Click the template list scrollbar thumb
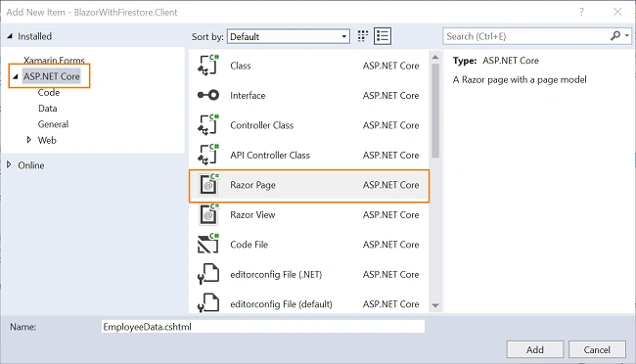Screen dimensions: 636x364 pyautogui.click(x=435, y=111)
